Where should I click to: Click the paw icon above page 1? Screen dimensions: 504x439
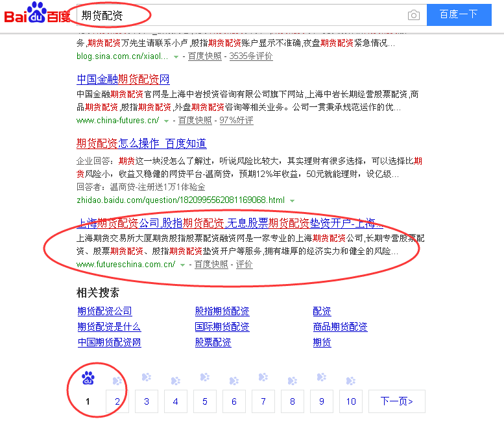click(x=88, y=378)
